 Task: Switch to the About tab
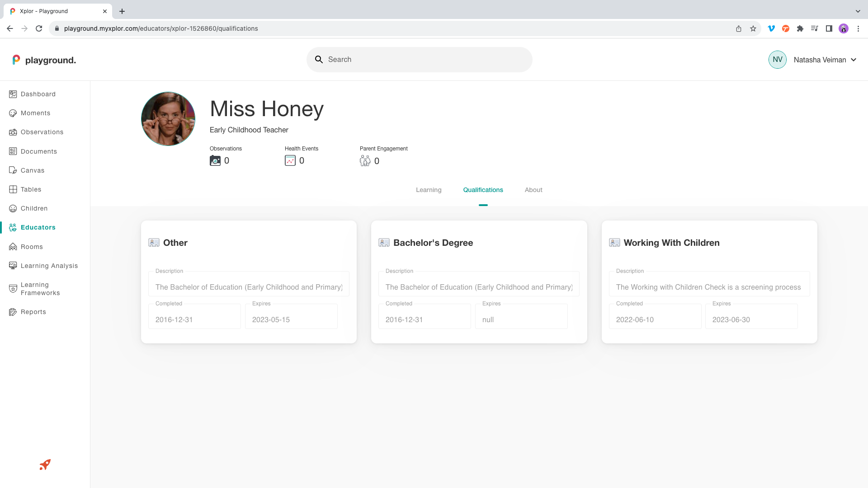[x=533, y=190]
